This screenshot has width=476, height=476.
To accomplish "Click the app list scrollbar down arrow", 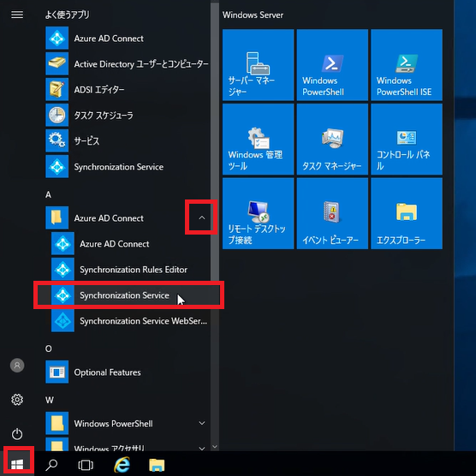I will click(215, 447).
